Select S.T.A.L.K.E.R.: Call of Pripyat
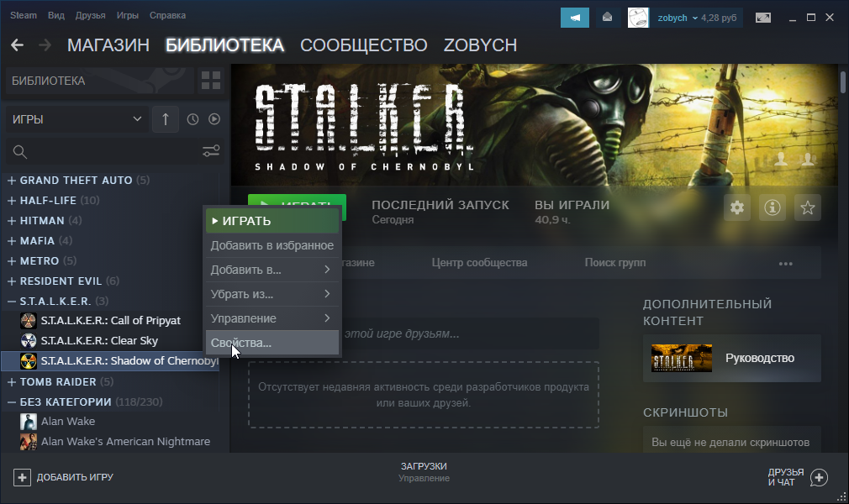Image resolution: width=849 pixels, height=504 pixels. click(110, 321)
